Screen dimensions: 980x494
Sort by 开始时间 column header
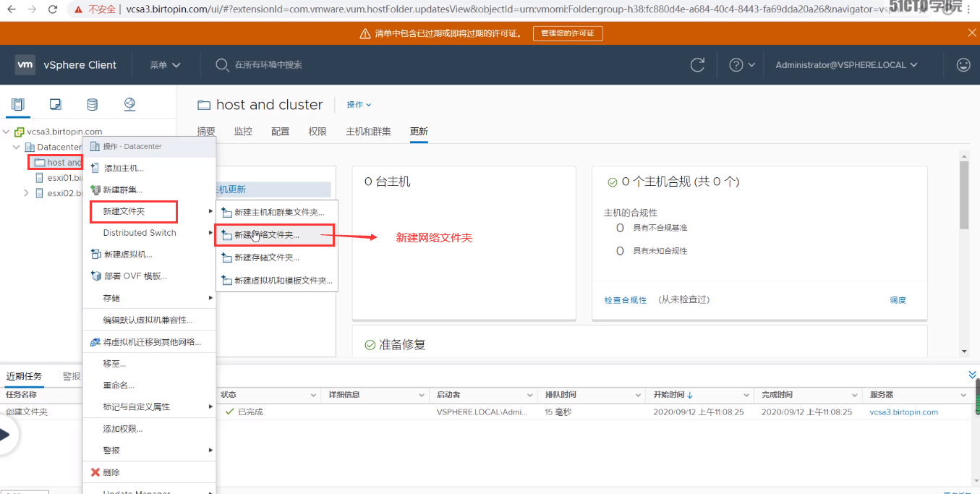coord(673,395)
